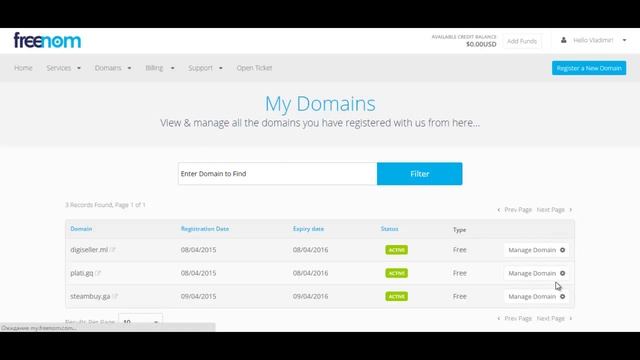Image resolution: width=640 pixels, height=360 pixels.
Task: Click the Add Funds button
Action: coord(522,41)
